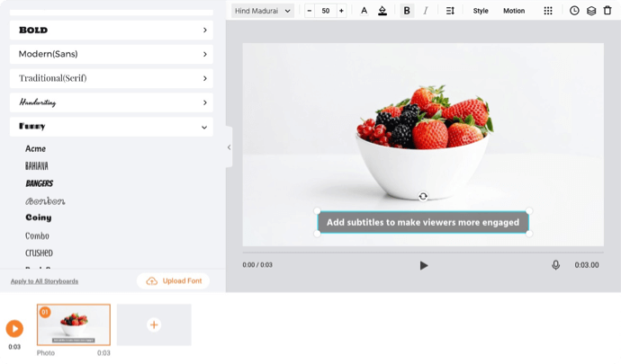Select the Acme font
Image resolution: width=621 pixels, height=364 pixels.
click(x=36, y=149)
